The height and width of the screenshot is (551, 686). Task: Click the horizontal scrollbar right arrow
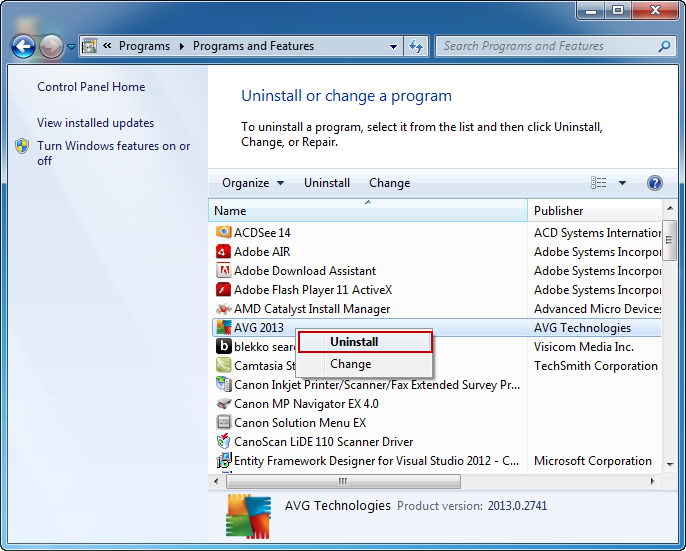653,481
